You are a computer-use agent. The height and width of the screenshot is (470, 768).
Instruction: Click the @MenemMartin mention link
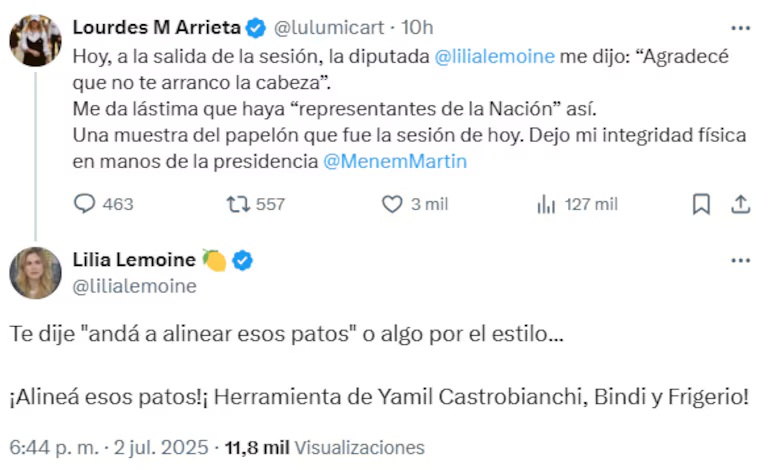point(395,160)
